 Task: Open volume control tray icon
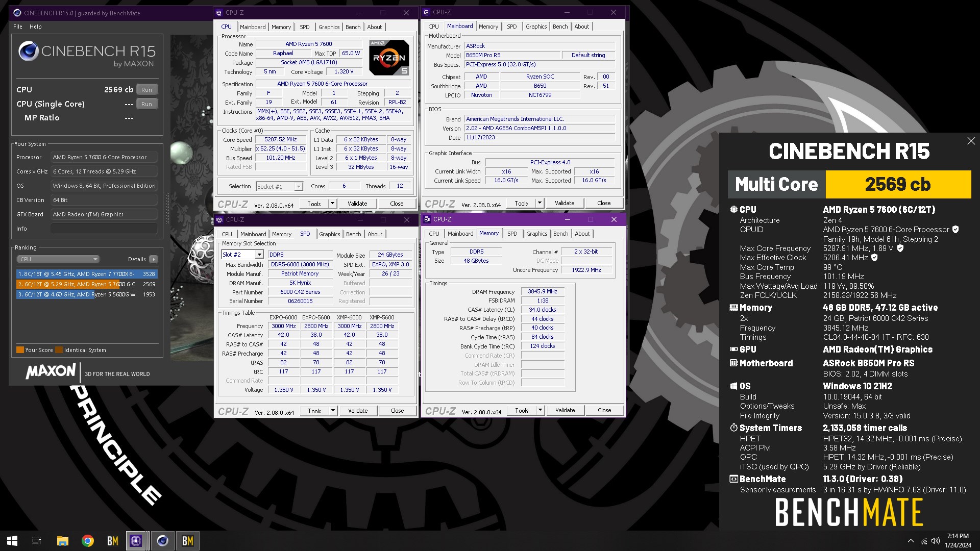pyautogui.click(x=936, y=541)
